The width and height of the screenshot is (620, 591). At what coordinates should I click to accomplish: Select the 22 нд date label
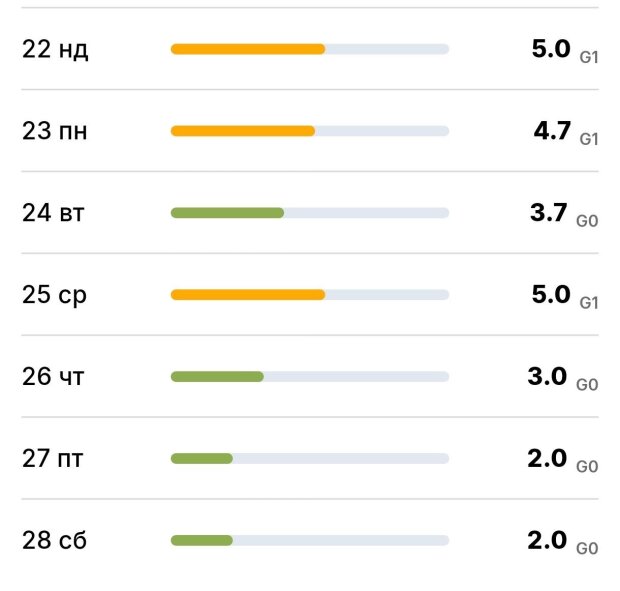point(55,49)
